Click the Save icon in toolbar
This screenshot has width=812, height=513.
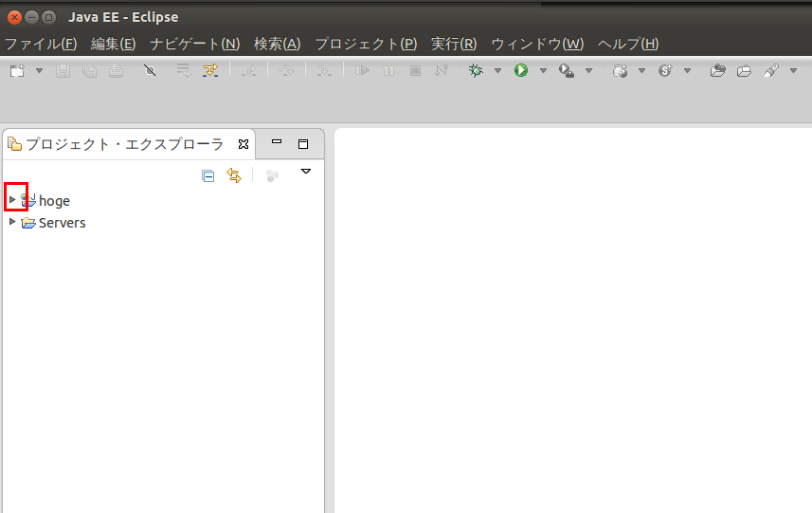(63, 70)
